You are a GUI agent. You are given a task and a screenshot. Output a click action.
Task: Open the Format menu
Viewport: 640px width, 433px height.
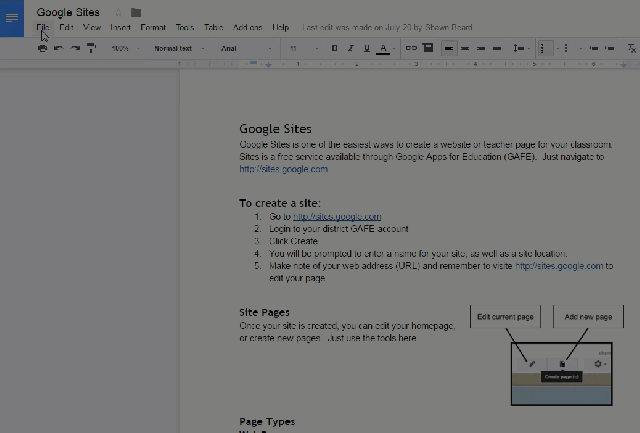[x=153, y=28]
